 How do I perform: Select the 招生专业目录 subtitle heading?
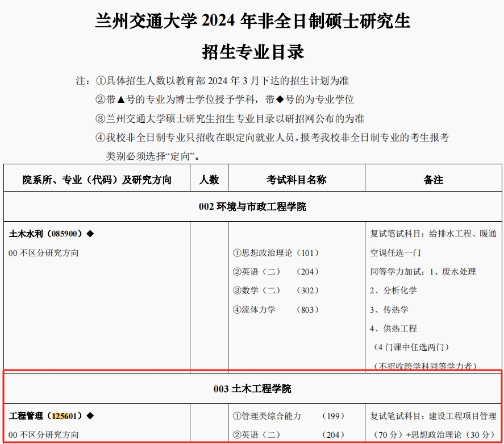tap(253, 52)
